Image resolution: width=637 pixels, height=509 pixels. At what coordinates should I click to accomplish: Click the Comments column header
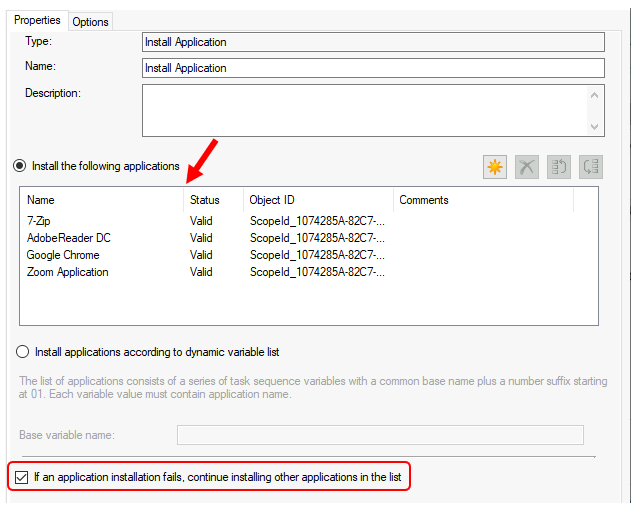coord(483,200)
